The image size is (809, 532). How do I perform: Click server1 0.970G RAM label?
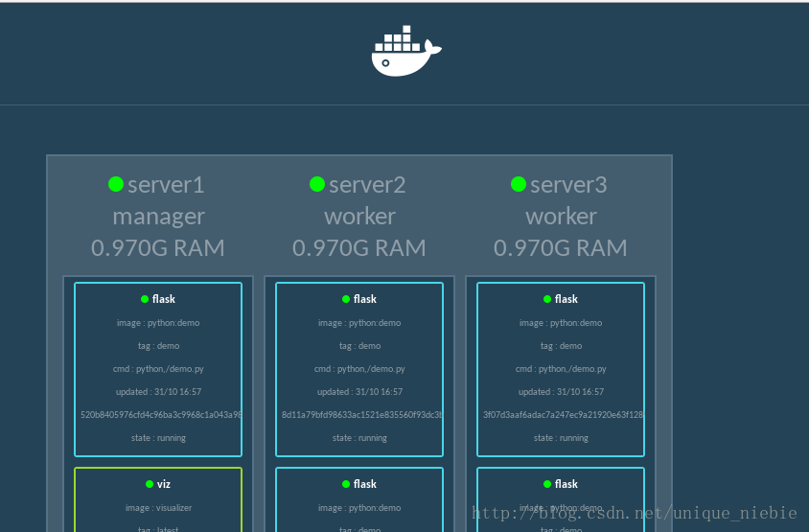point(158,248)
